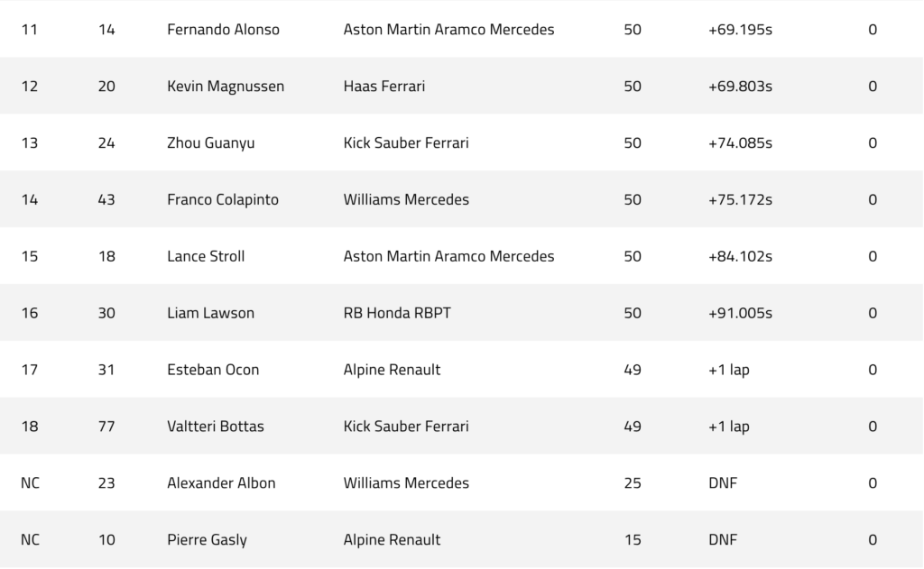924x569 pixels.
Task: Click Alexander Albon's name
Action: point(222,483)
